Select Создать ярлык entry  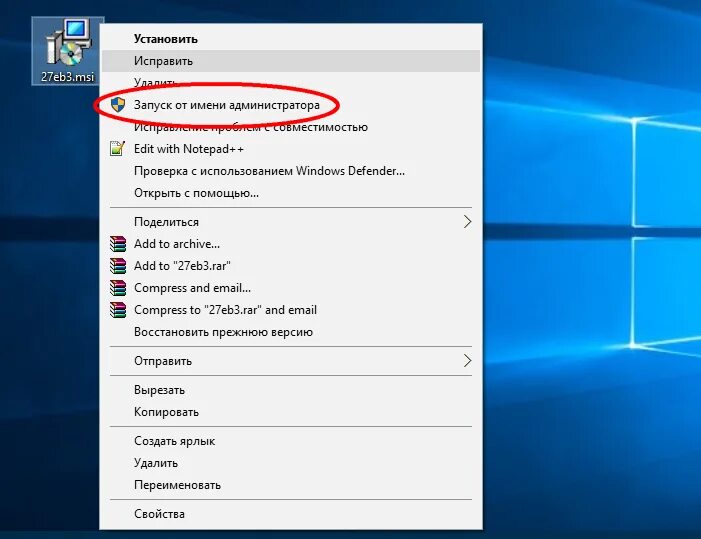tap(291, 441)
